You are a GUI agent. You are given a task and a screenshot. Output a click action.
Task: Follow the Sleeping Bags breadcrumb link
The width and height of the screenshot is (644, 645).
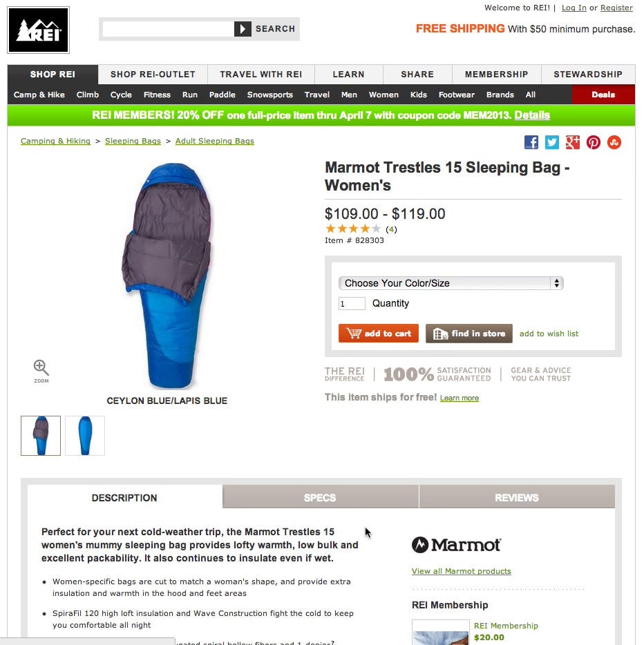[133, 141]
